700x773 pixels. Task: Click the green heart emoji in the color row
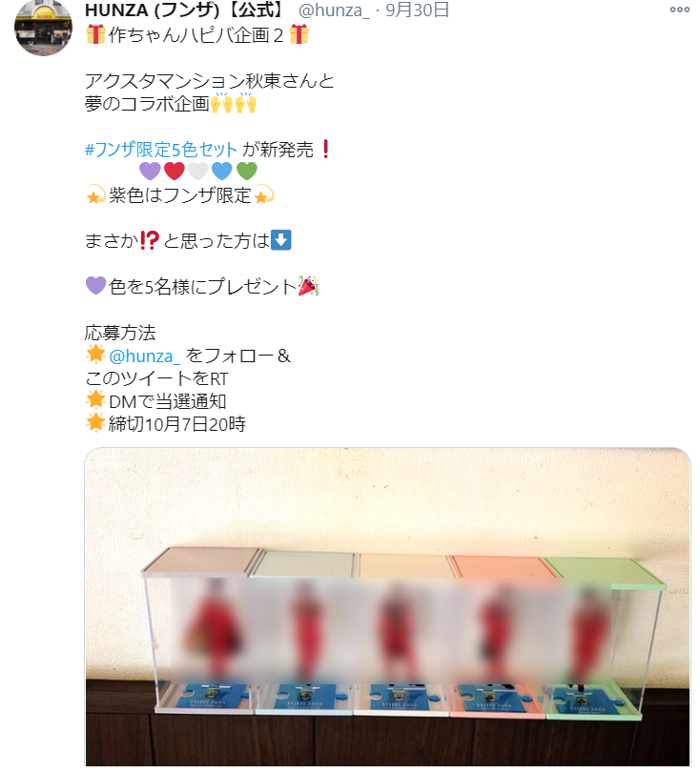tap(247, 171)
